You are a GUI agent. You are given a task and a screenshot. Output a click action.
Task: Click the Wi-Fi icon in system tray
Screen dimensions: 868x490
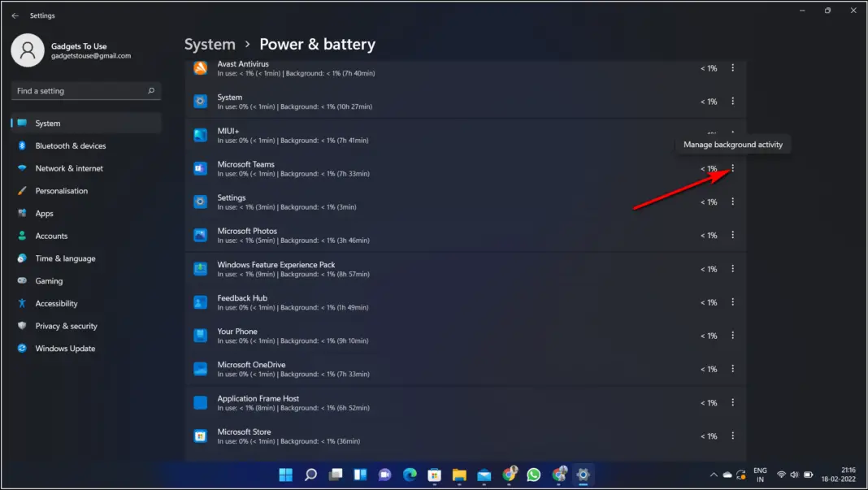point(782,474)
